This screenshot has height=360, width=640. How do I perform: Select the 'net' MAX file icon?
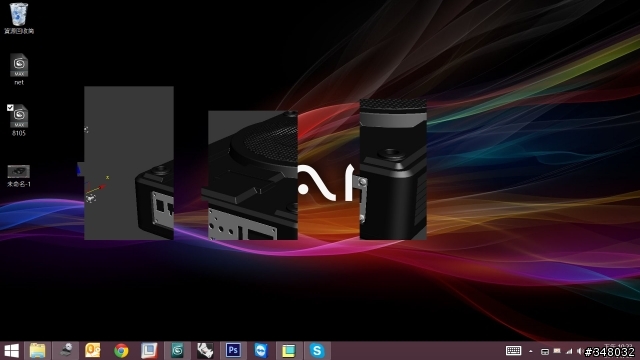click(x=19, y=69)
